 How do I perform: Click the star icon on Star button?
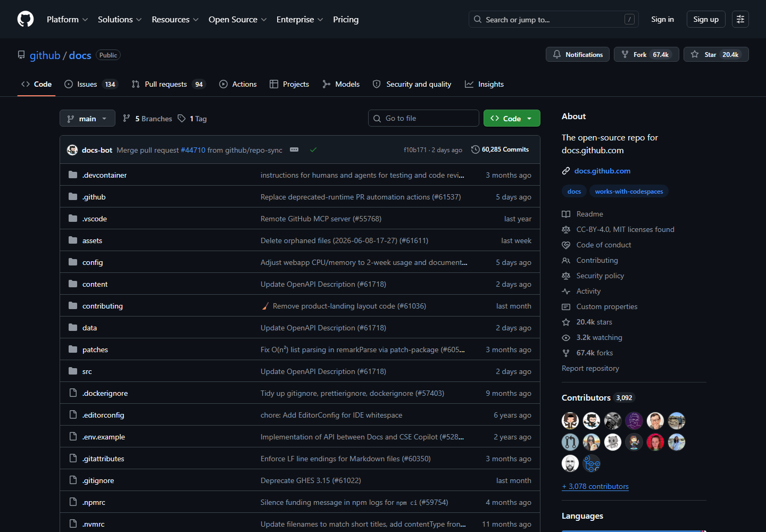pos(695,54)
